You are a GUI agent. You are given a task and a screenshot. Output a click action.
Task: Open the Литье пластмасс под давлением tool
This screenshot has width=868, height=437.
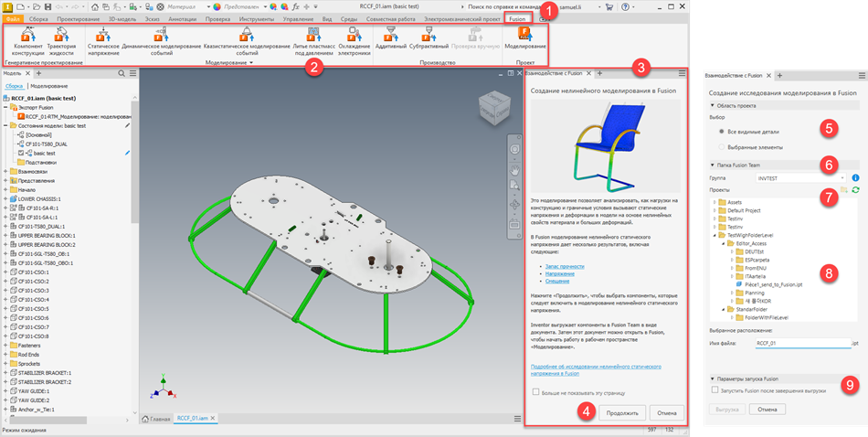point(312,42)
